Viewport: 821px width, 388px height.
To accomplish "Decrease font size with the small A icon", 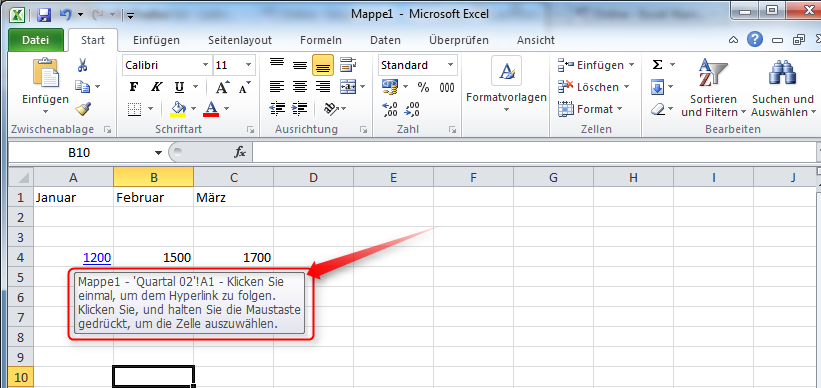I will pyautogui.click(x=244, y=87).
